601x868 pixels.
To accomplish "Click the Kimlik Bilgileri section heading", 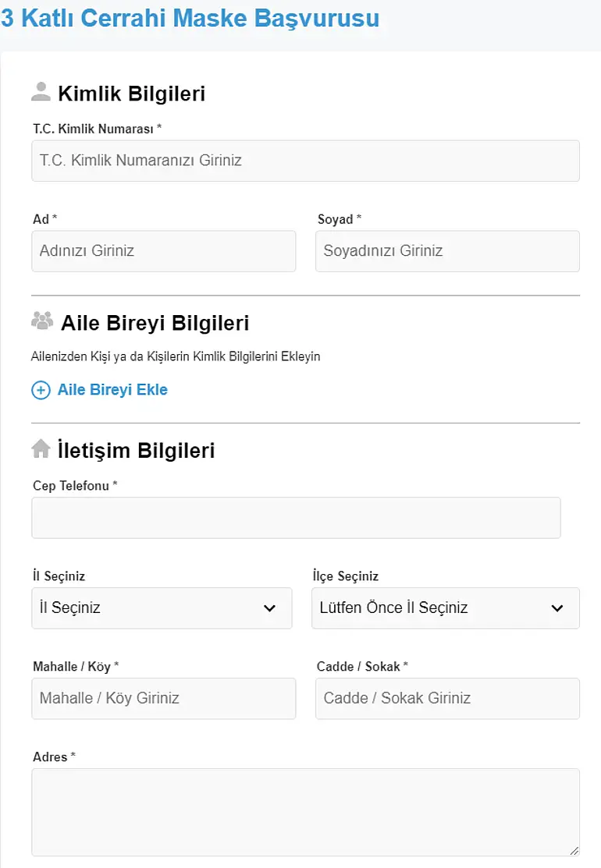I will pos(132,94).
